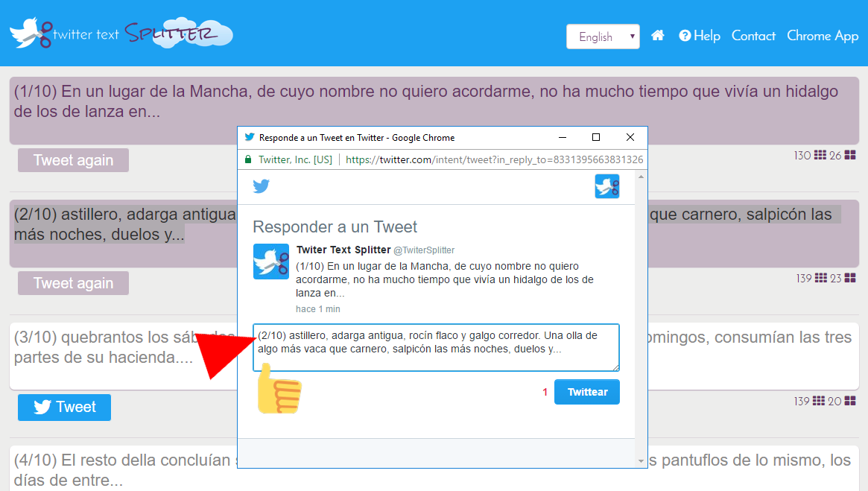Viewport: 868px width, 491px height.
Task: Click the @TwiterSplitter handle
Action: click(x=424, y=250)
